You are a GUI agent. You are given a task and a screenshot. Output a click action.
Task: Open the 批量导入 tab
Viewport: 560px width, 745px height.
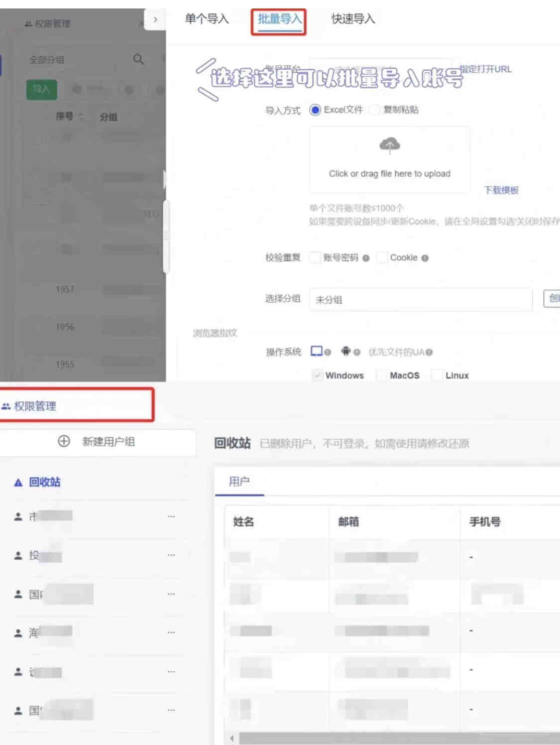pos(280,19)
